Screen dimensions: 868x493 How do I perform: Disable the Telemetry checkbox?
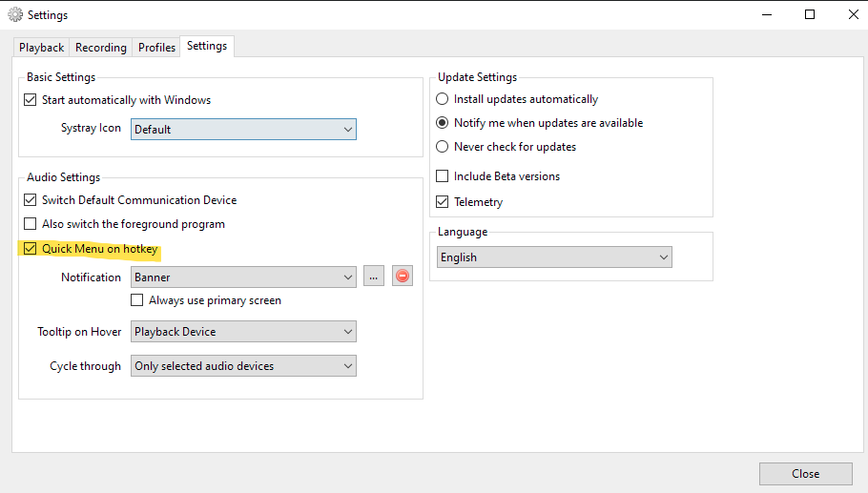click(x=442, y=202)
